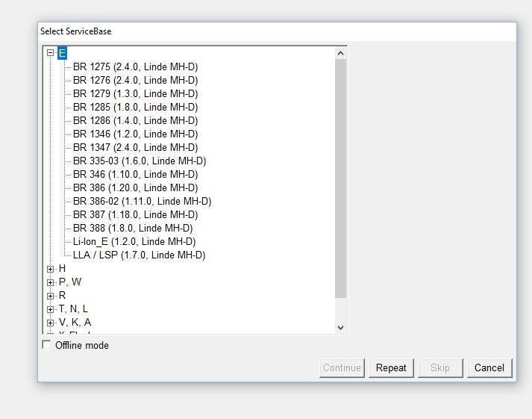Expand the T, N, L tree node
The image size is (532, 419).
(50, 309)
